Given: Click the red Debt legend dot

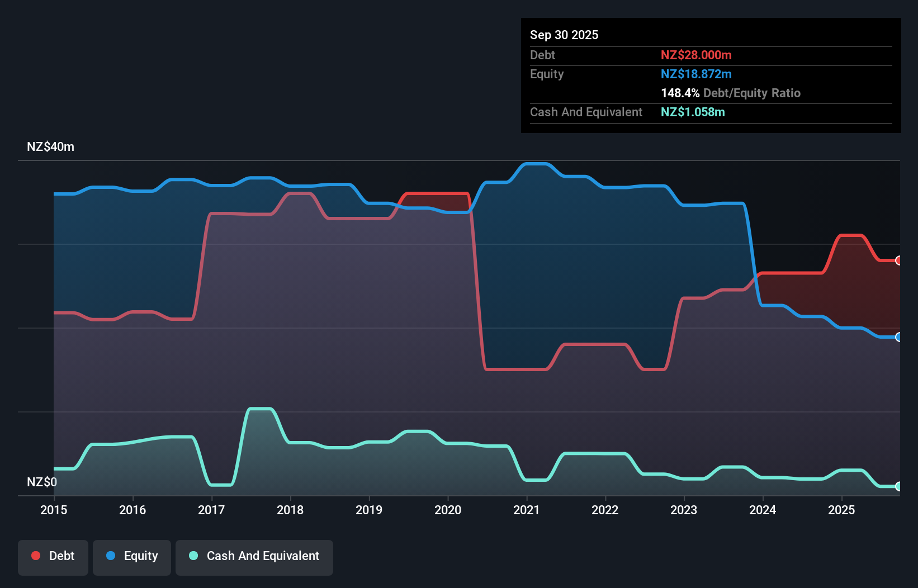Looking at the screenshot, I should [35, 556].
